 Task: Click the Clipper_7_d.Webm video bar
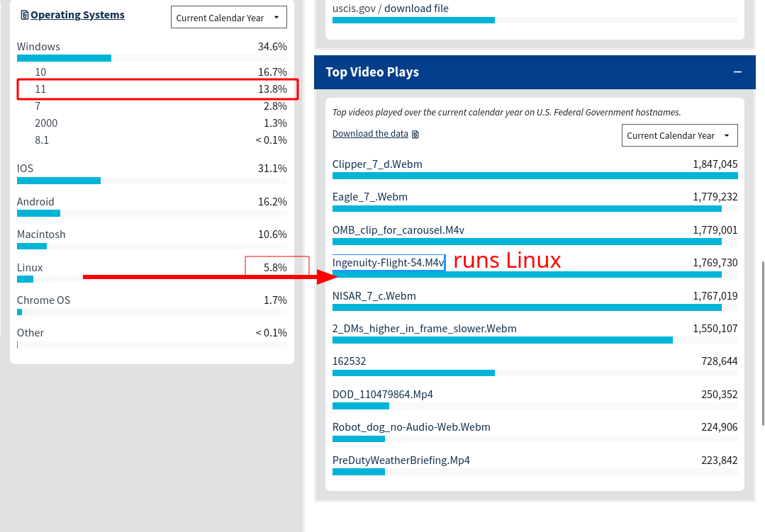click(x=535, y=176)
